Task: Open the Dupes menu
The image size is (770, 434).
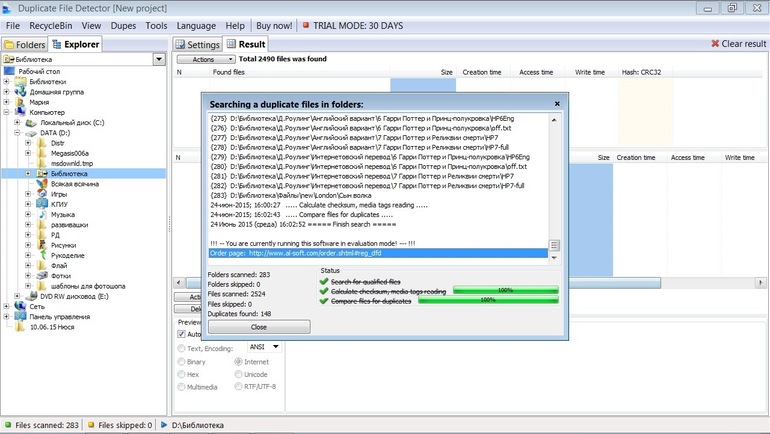Action: point(123,26)
